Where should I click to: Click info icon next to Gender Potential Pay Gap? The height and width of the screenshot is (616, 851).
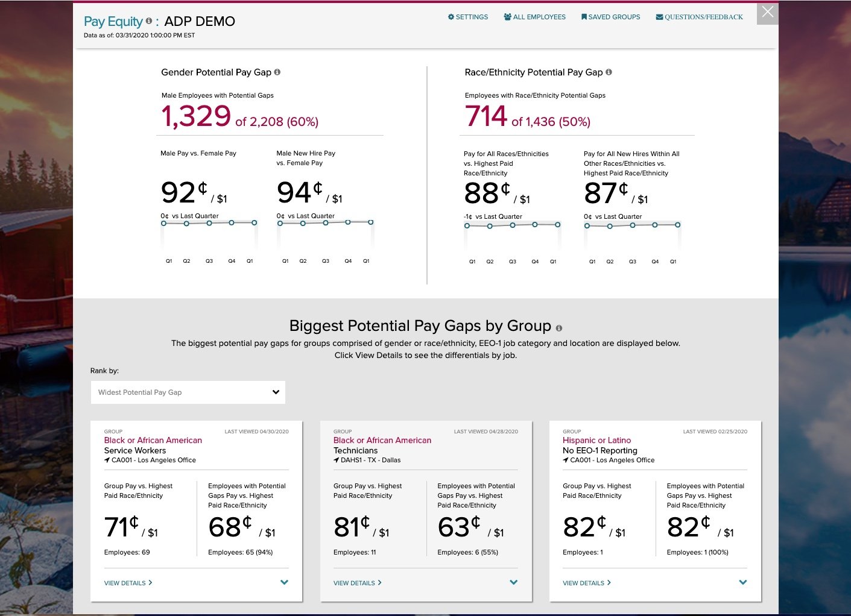coord(277,72)
